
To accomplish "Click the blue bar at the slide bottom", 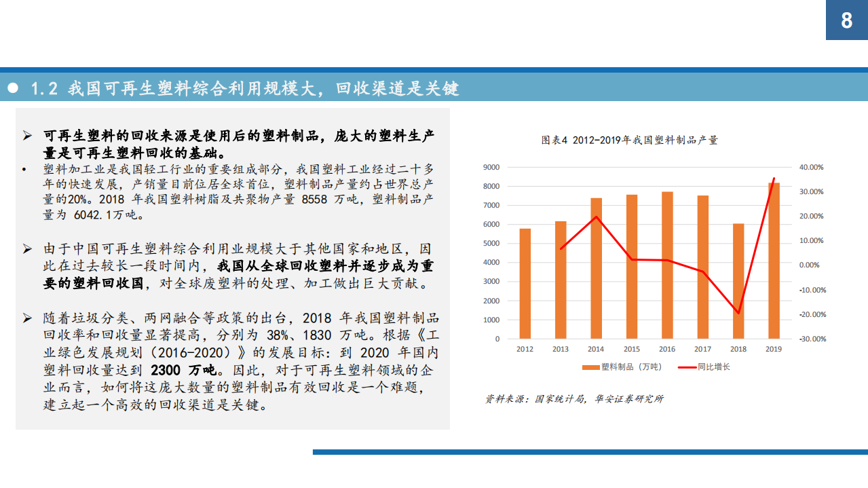I will point(584,451).
